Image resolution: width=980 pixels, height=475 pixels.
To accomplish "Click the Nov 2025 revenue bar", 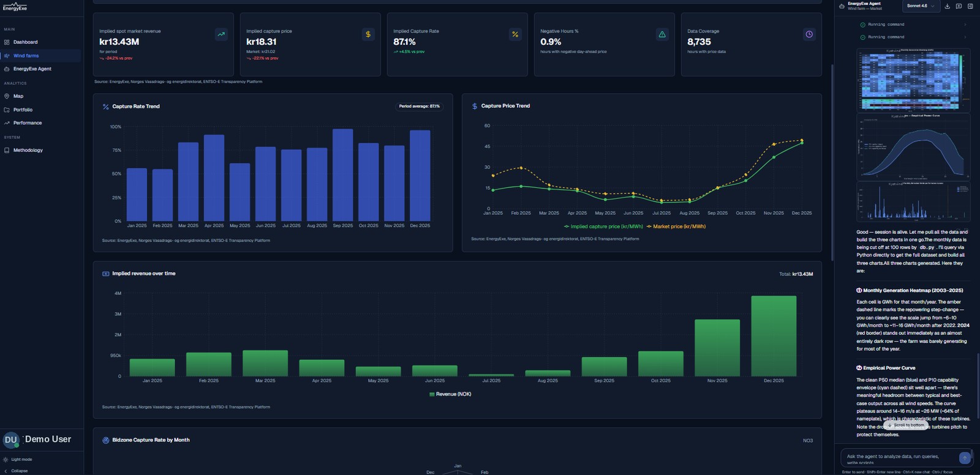I will [x=717, y=348].
